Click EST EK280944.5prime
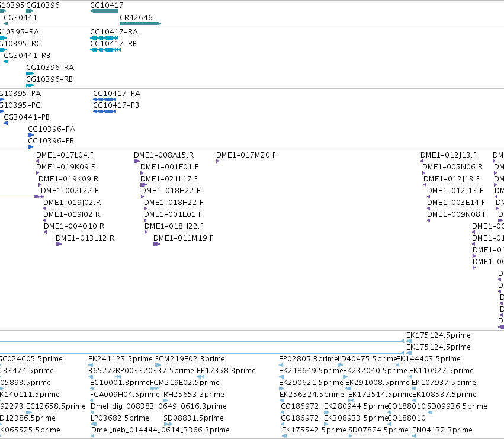The width and height of the screenshot is (504, 439). pyautogui.click(x=356, y=406)
